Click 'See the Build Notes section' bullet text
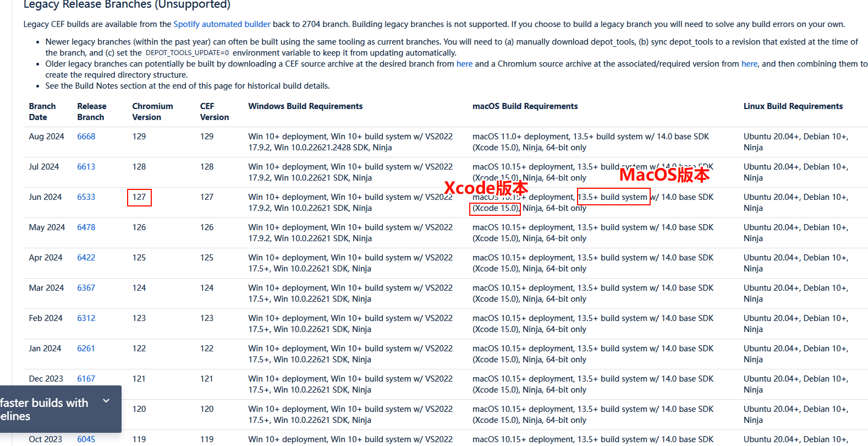The height and width of the screenshot is (446, 868). [x=188, y=86]
